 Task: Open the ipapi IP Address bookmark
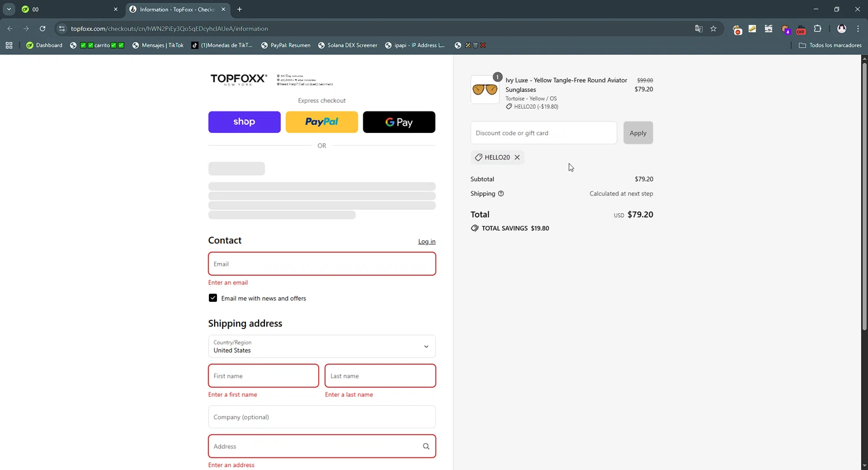point(415,45)
